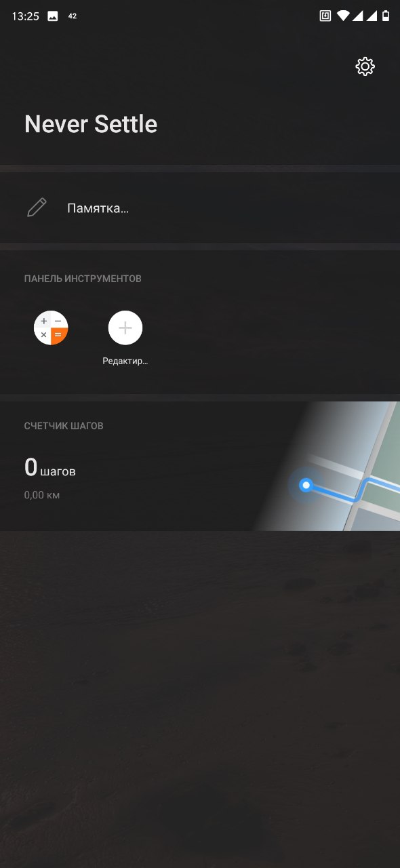Select the Редактир… label under plus
Screen dimensions: 400x868
click(x=125, y=361)
